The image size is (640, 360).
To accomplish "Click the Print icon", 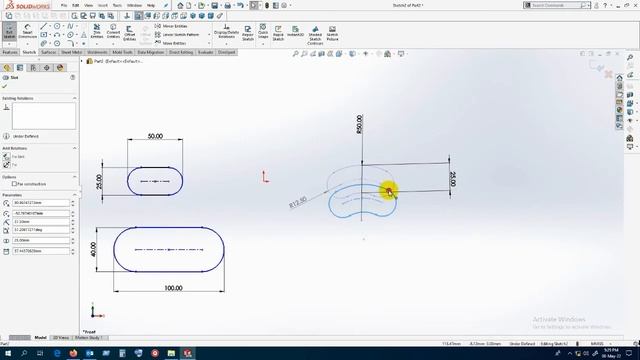I will coord(227,6).
